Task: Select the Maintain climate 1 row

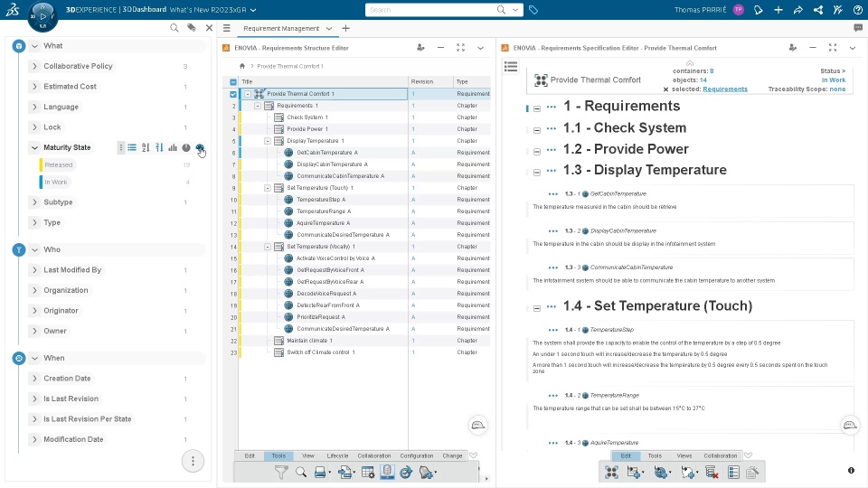Action: pyautogui.click(x=365, y=341)
